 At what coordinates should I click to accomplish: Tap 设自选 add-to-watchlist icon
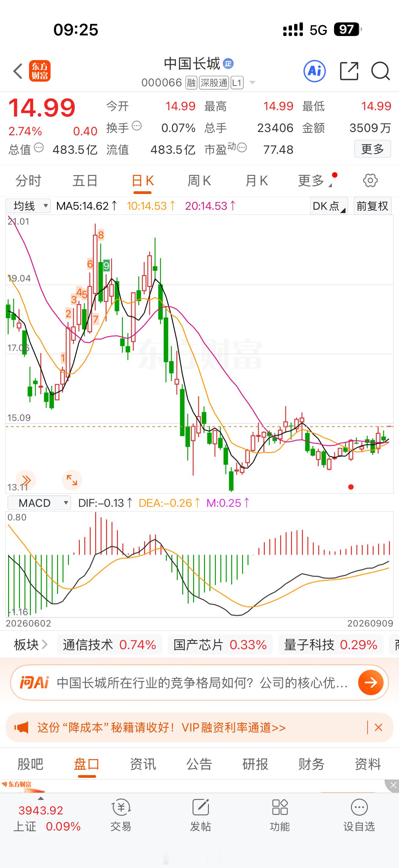click(359, 807)
